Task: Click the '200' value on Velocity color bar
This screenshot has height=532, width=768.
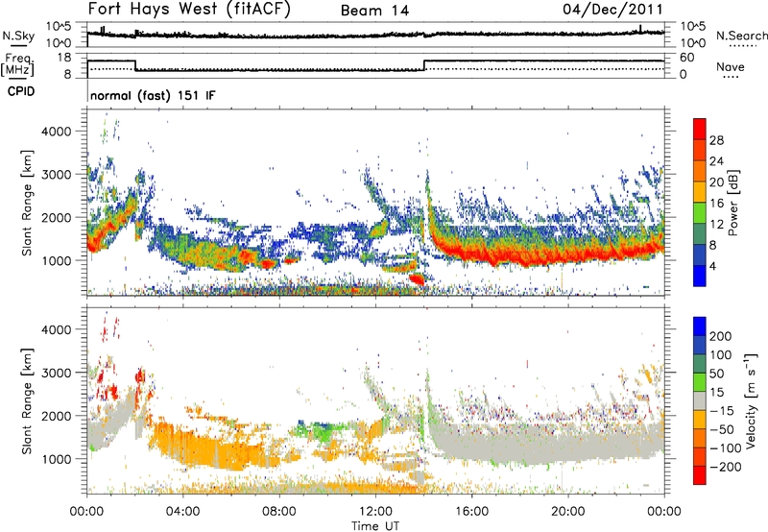Action: click(721, 336)
